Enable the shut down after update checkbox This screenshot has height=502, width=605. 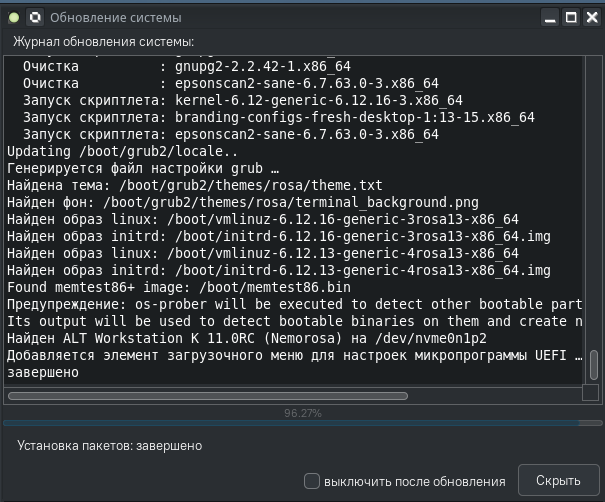[312, 481]
